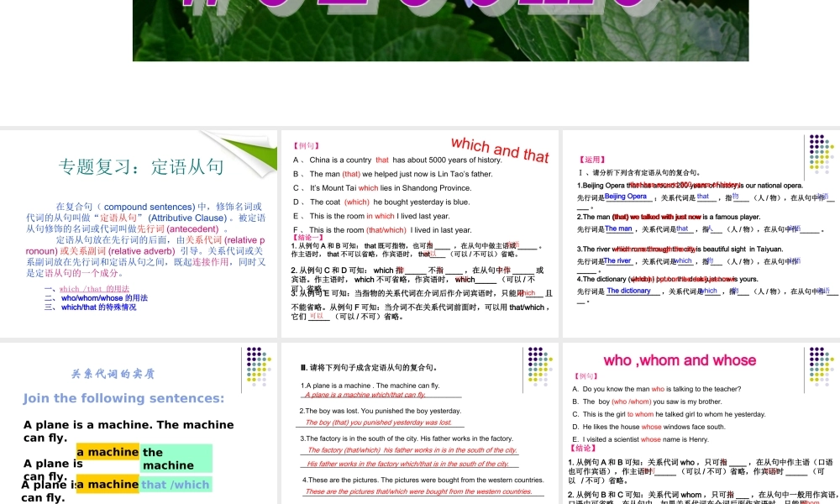Click red answer 'His father works in the factory which/that'

tap(407, 464)
